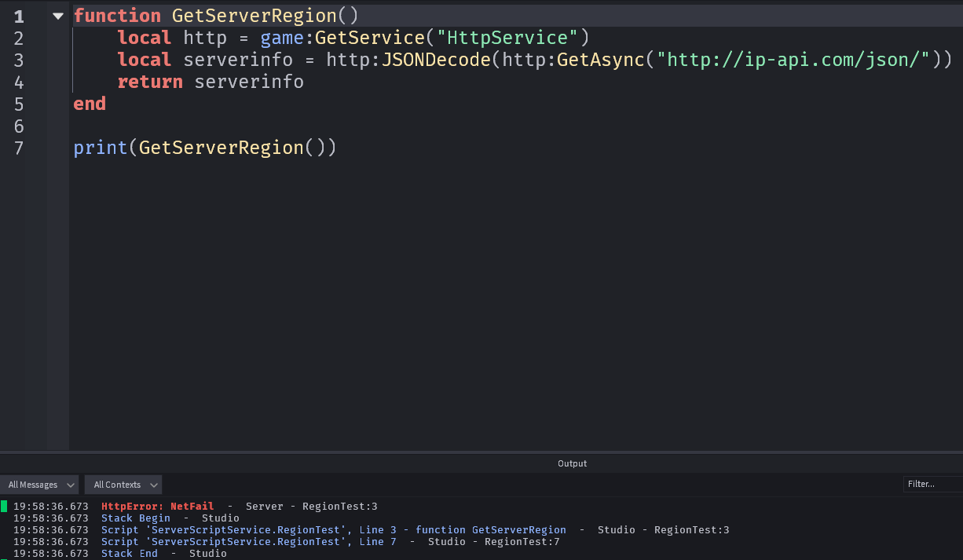
Task: Click the function keyword on line 1
Action: tap(117, 16)
